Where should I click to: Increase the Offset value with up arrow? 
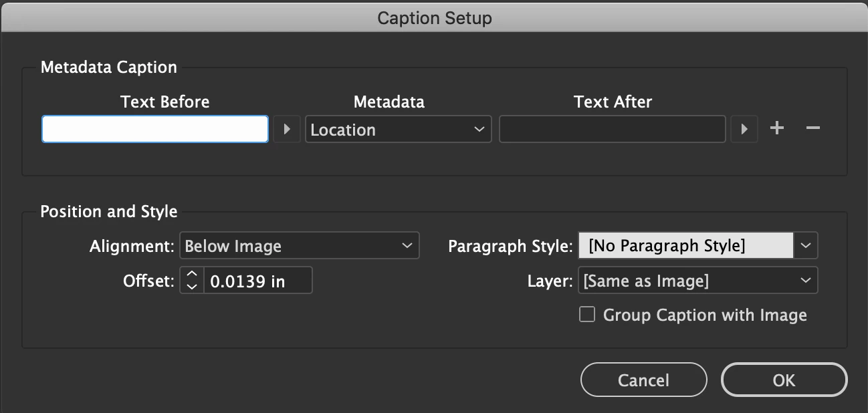coord(192,275)
